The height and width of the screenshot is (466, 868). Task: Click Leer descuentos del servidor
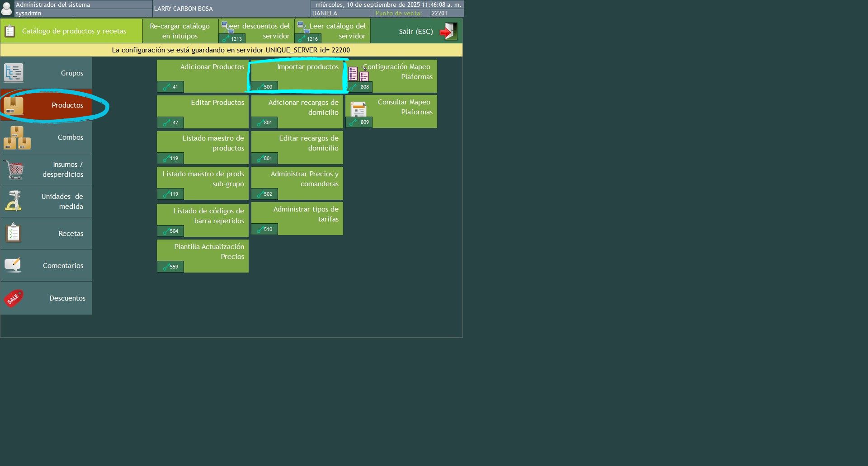click(x=257, y=31)
